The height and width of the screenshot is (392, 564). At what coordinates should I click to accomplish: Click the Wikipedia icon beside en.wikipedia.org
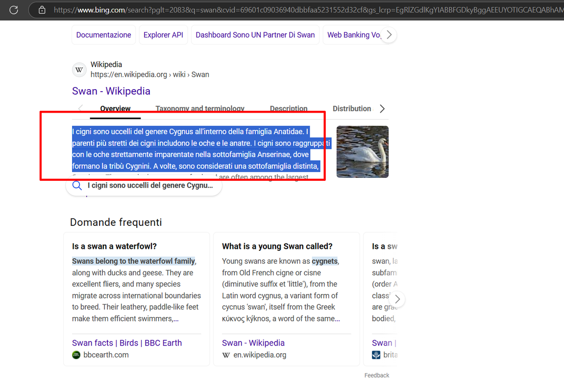(226, 355)
